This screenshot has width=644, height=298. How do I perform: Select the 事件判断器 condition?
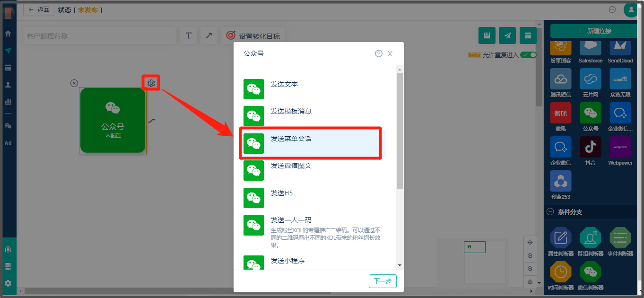[x=620, y=238]
